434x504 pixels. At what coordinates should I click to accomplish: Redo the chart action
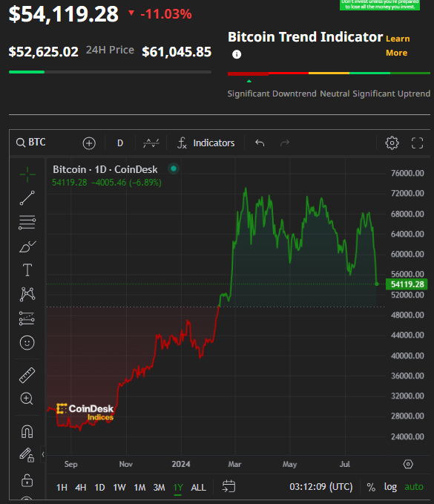pyautogui.click(x=285, y=143)
